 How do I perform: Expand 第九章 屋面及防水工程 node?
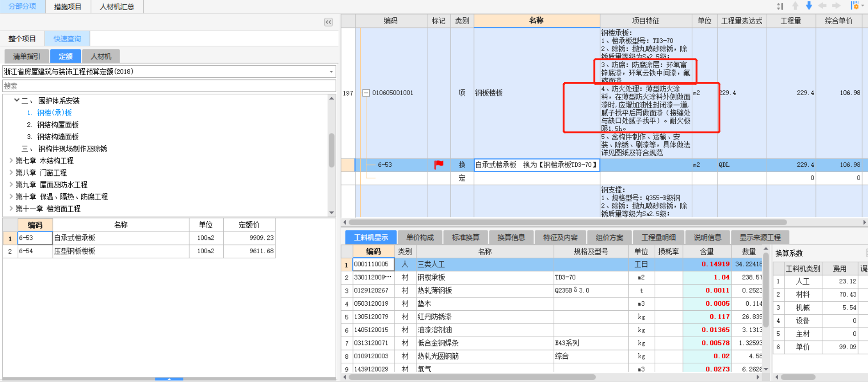coord(11,184)
